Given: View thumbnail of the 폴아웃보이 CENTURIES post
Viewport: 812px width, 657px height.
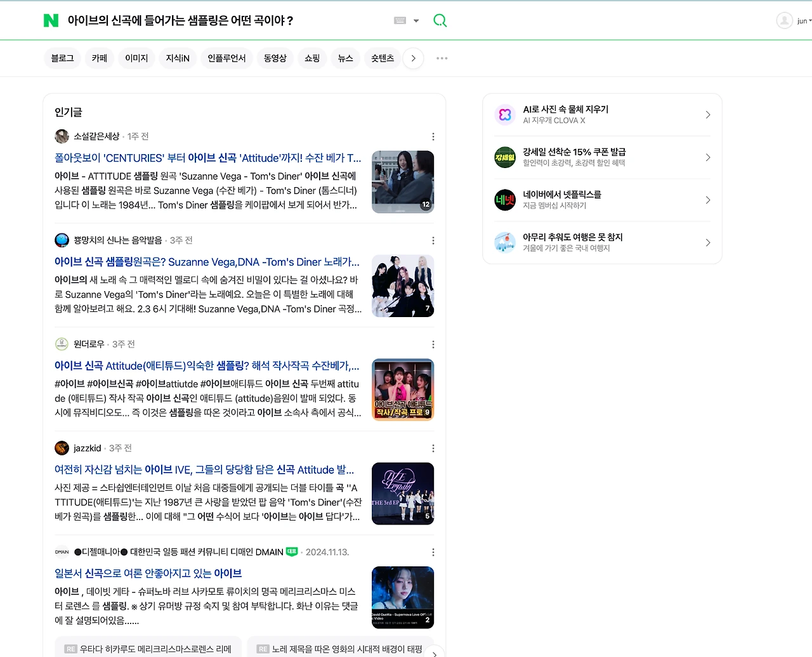Looking at the screenshot, I should tap(403, 182).
